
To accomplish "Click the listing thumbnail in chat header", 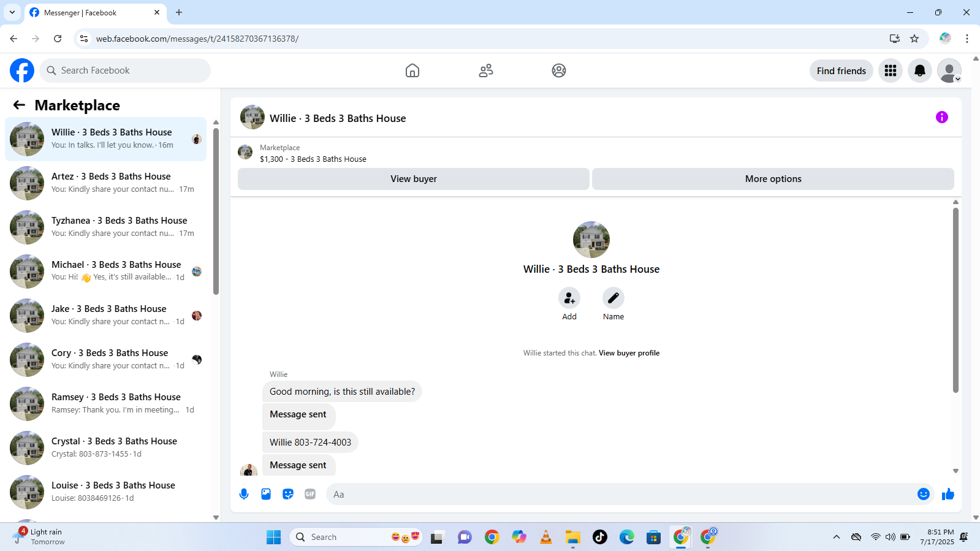I will (253, 117).
